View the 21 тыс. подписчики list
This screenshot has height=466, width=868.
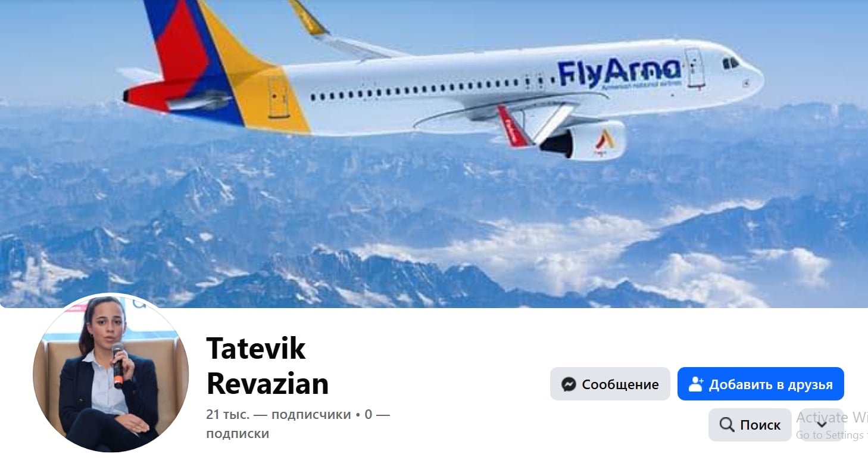(278, 414)
